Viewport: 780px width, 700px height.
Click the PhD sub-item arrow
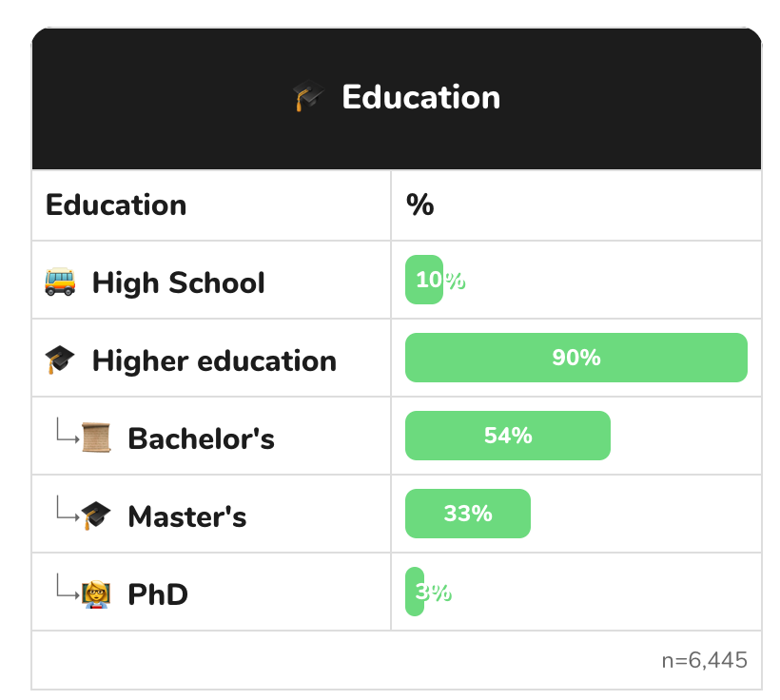68,586
